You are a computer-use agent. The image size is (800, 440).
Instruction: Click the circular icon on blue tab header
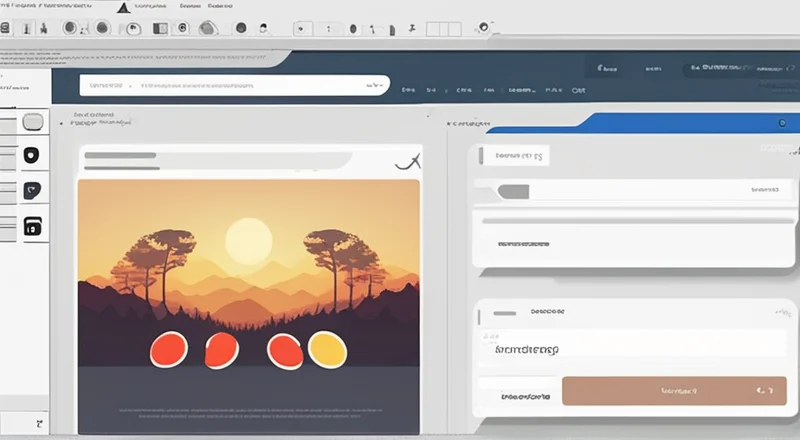pyautogui.click(x=781, y=124)
